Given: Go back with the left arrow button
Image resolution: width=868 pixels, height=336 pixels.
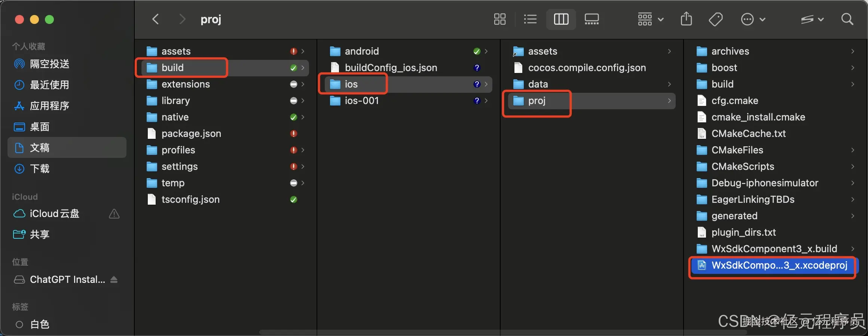Looking at the screenshot, I should pyautogui.click(x=156, y=19).
